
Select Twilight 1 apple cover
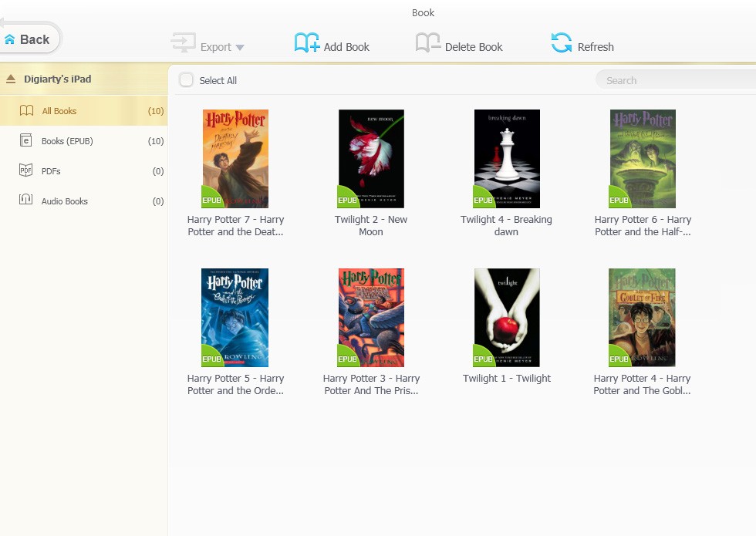[x=507, y=318]
